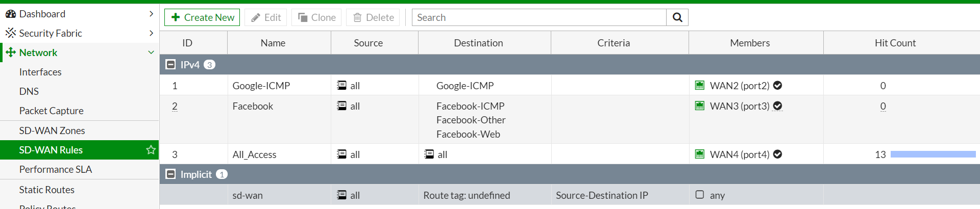This screenshot has width=980, height=209.
Task: Click the favorite star on SD-WAN Rules
Action: click(151, 150)
